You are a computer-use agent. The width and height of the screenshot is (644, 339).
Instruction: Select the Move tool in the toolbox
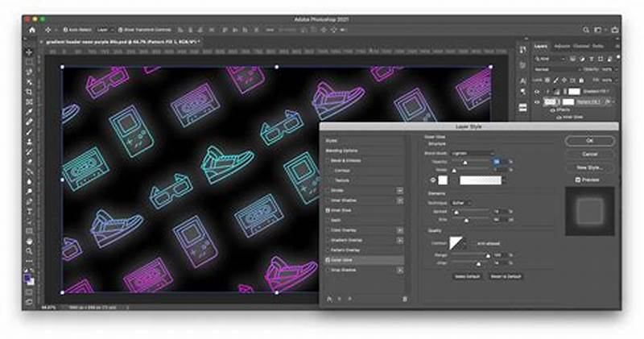(x=29, y=52)
